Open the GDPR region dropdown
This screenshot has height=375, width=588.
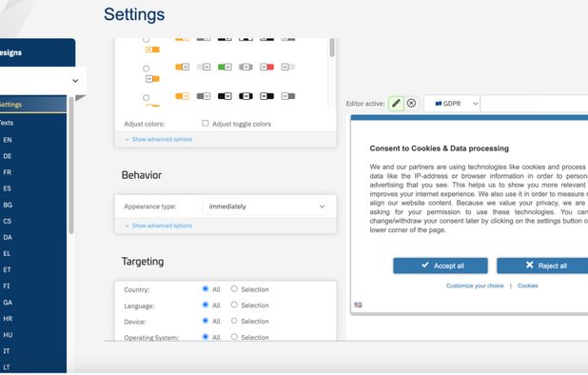click(x=452, y=104)
